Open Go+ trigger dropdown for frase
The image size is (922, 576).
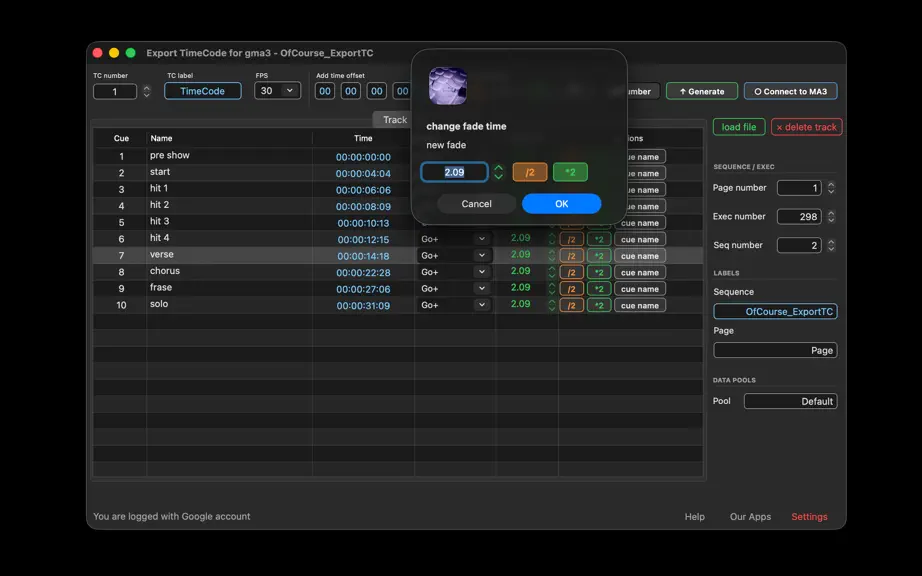pos(454,289)
